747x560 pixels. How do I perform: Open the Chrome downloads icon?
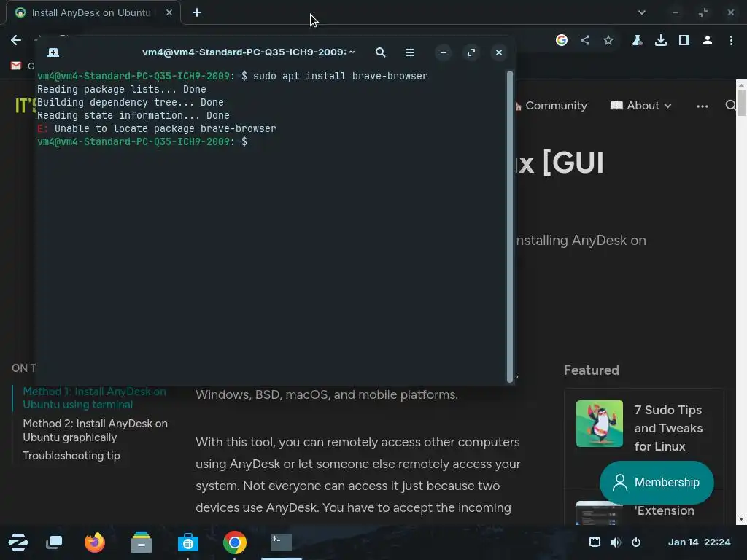click(x=660, y=40)
